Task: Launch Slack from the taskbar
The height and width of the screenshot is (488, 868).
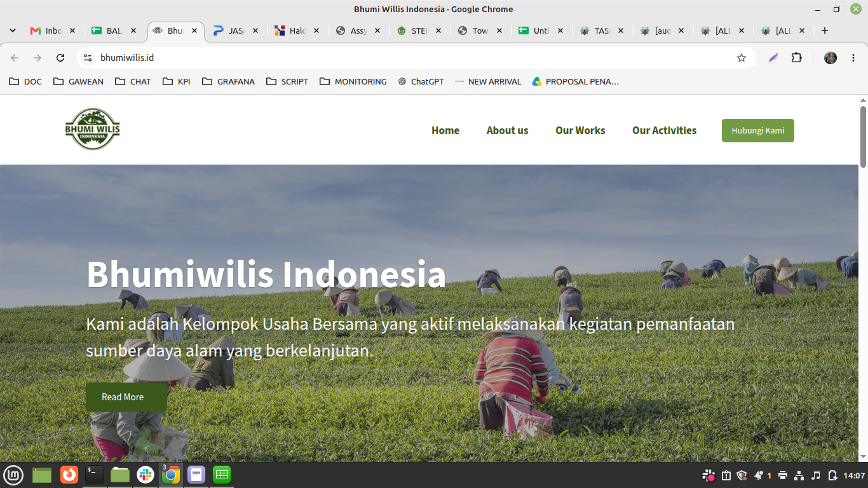Action: tap(146, 475)
